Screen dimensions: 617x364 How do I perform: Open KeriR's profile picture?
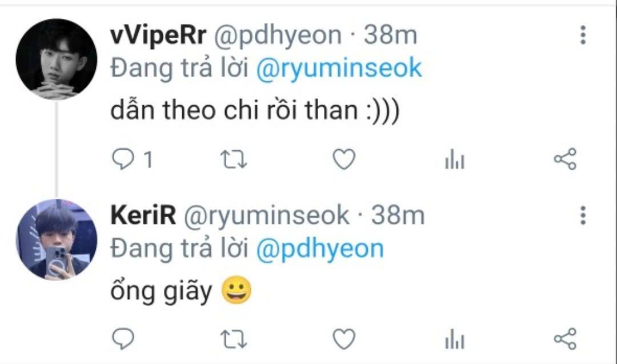(x=56, y=239)
